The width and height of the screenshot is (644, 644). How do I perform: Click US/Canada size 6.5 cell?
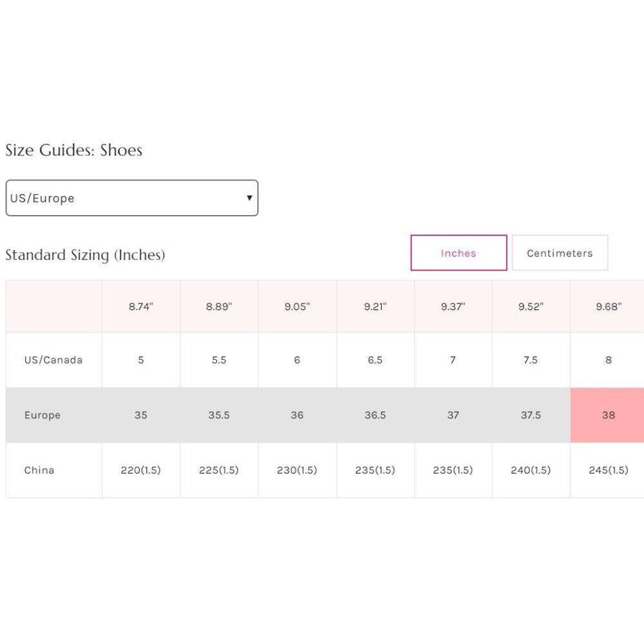point(375,360)
